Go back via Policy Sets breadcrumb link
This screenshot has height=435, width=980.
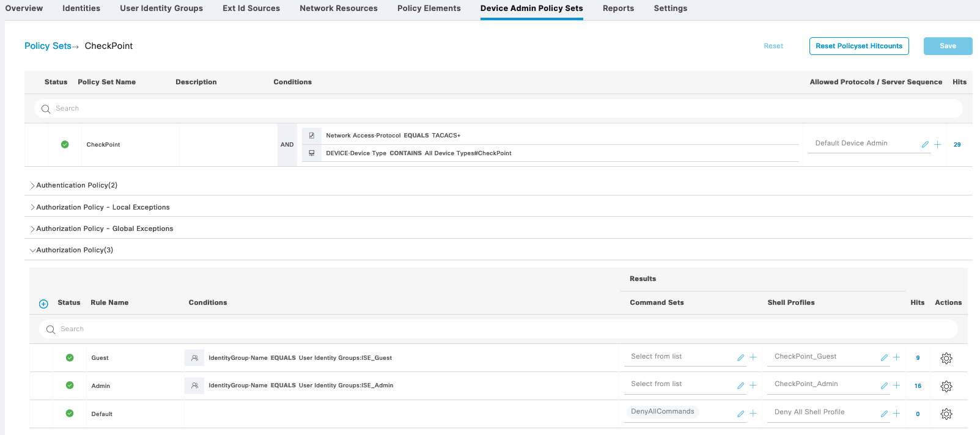click(x=48, y=46)
